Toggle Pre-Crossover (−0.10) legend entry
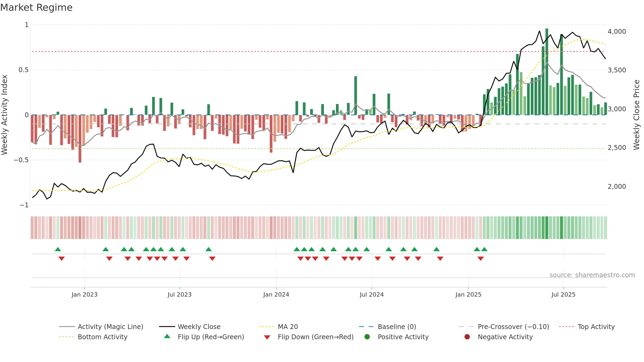The image size is (644, 362). point(504,327)
